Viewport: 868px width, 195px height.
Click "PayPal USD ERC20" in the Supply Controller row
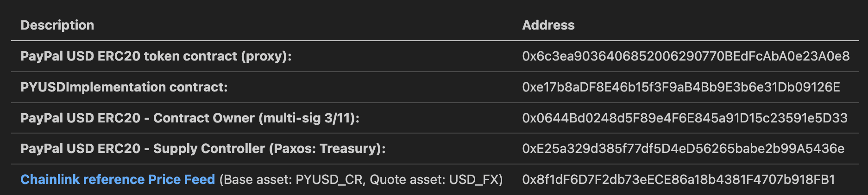[x=80, y=148]
